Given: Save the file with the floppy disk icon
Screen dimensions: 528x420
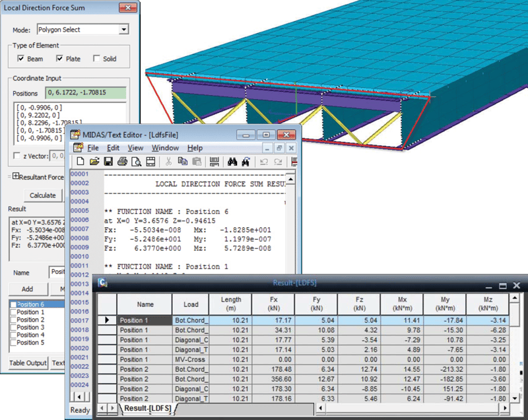Looking at the screenshot, I should [108, 161].
